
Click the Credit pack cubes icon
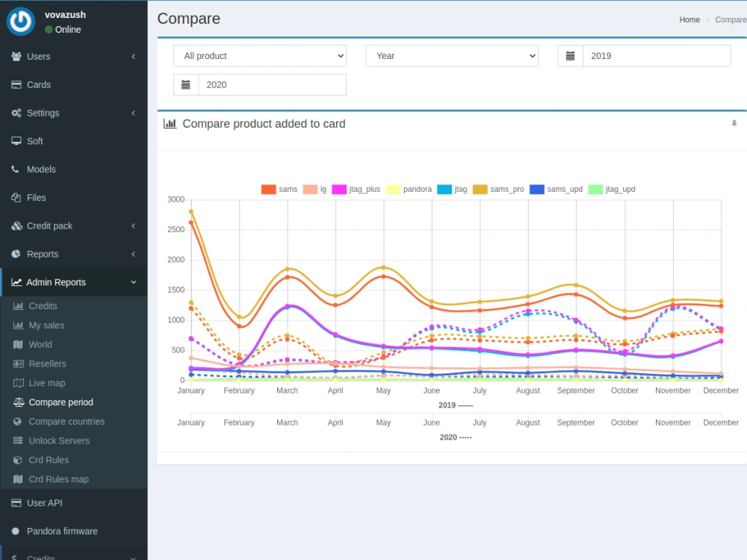click(16, 225)
